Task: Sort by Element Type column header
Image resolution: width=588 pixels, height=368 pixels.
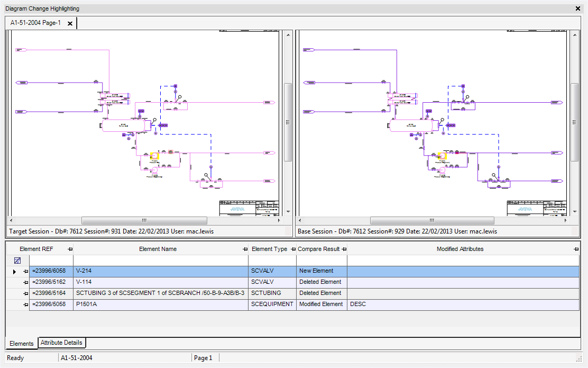Action: [269, 249]
